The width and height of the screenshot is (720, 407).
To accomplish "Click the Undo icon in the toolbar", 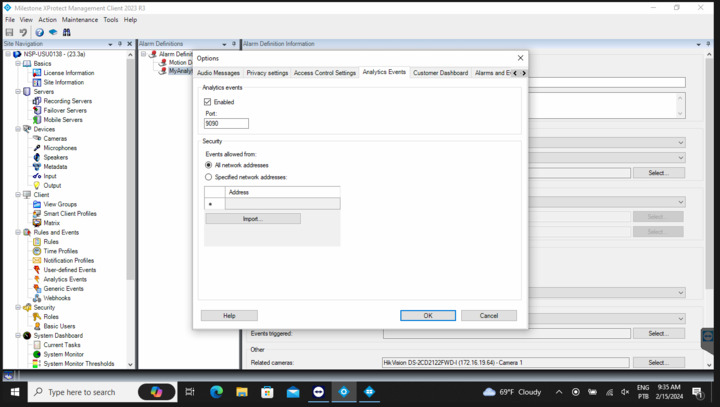I will click(23, 32).
